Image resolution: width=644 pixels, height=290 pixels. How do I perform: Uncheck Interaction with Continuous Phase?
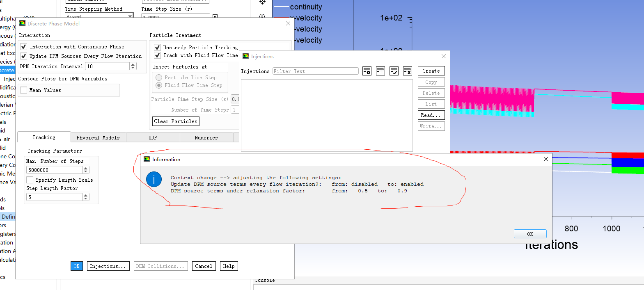point(24,47)
